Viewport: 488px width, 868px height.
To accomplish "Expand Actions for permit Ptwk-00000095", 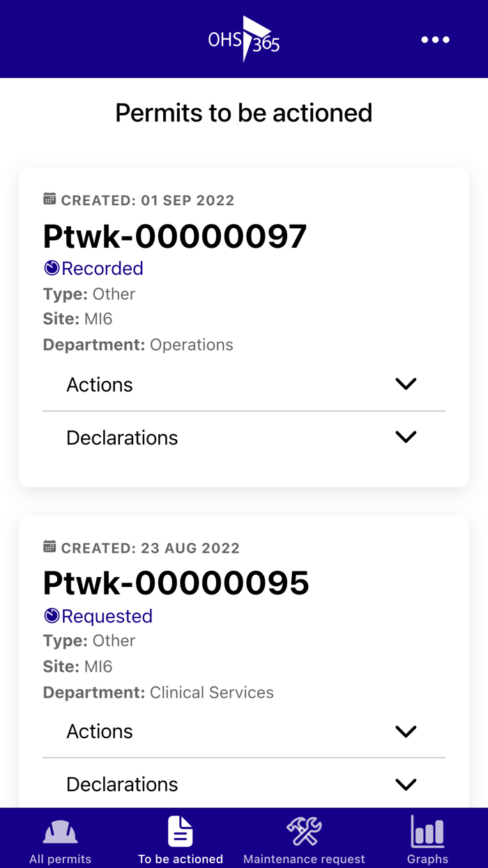I will pos(405,731).
